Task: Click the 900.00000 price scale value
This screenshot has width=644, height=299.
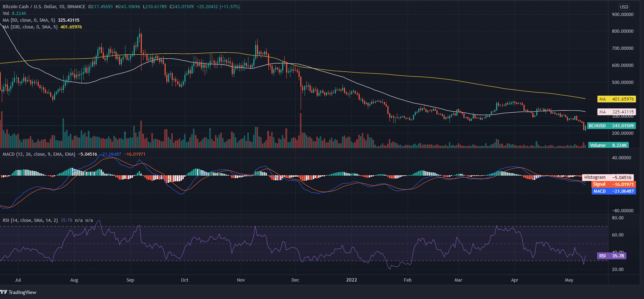Action: (x=623, y=15)
